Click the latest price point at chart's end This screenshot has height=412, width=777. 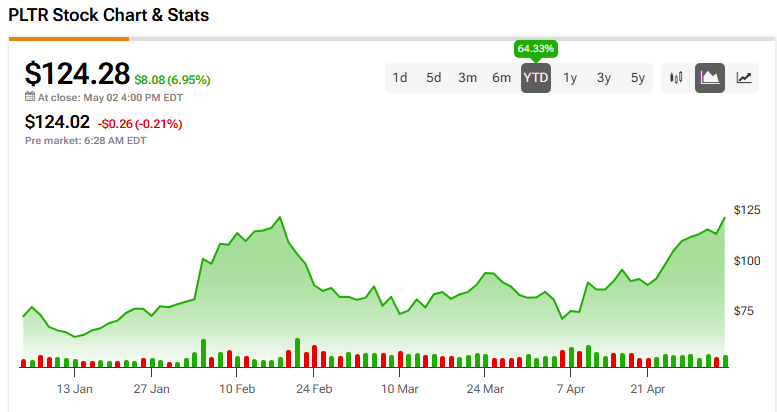[725, 218]
